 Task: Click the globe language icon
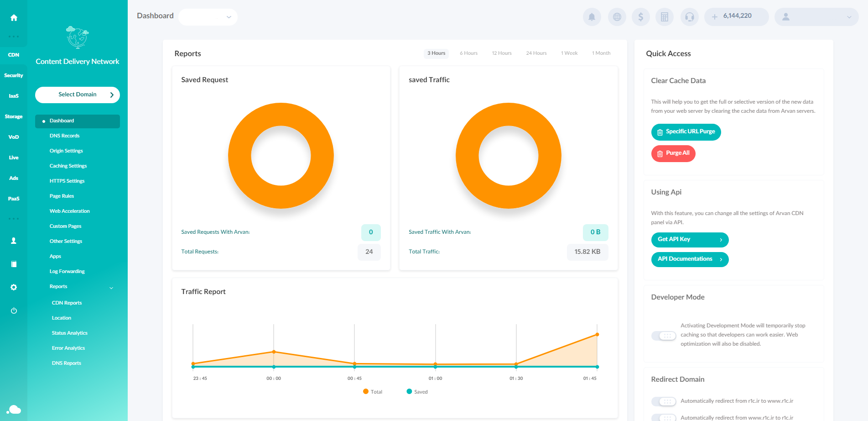click(x=617, y=17)
